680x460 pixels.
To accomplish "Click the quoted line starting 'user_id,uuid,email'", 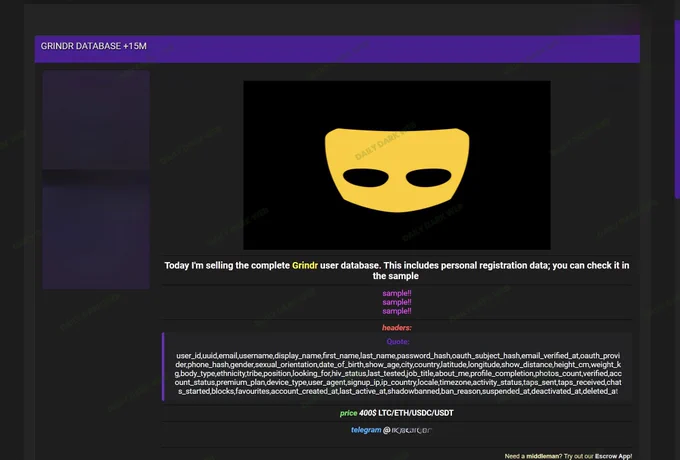I will 398,356.
